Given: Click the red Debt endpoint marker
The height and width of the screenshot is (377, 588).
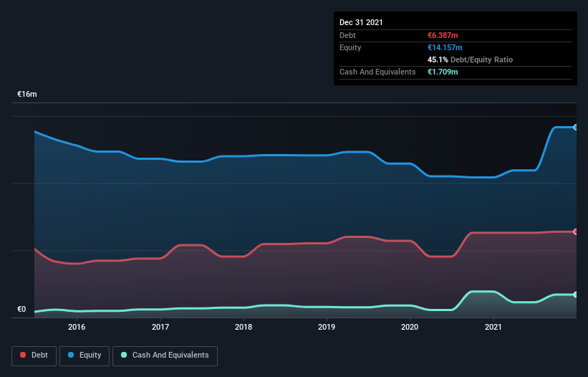Looking at the screenshot, I should click(576, 232).
